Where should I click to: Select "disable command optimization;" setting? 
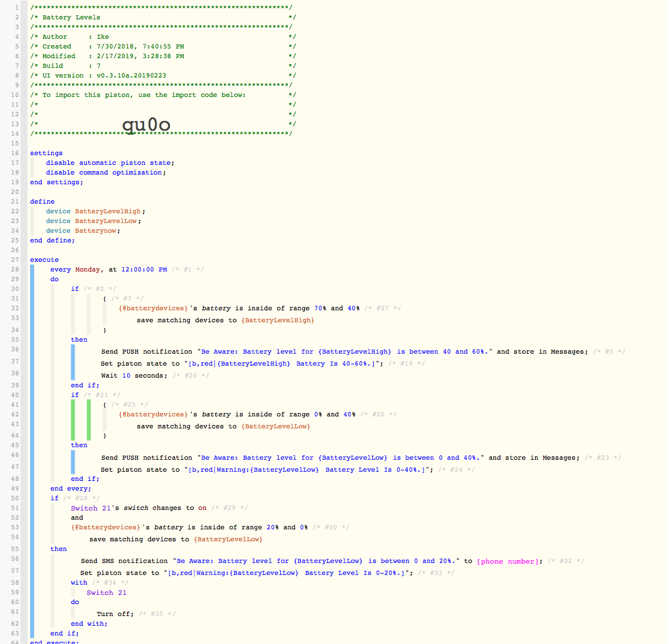point(106,172)
